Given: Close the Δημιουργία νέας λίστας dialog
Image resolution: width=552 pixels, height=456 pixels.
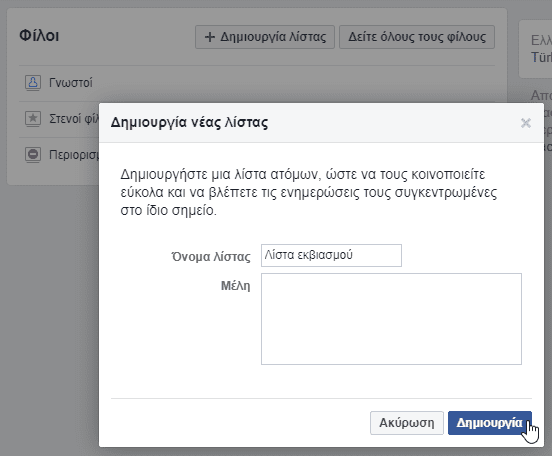Looking at the screenshot, I should click(x=526, y=123).
